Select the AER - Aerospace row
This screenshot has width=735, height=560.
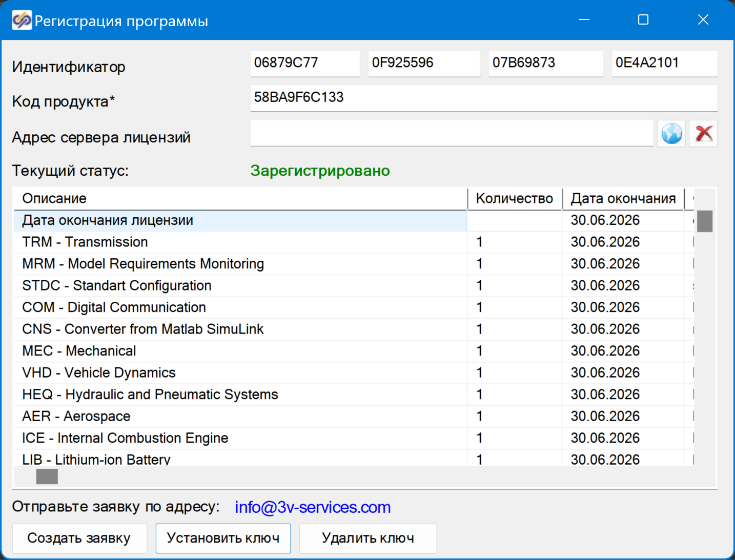[x=76, y=417]
